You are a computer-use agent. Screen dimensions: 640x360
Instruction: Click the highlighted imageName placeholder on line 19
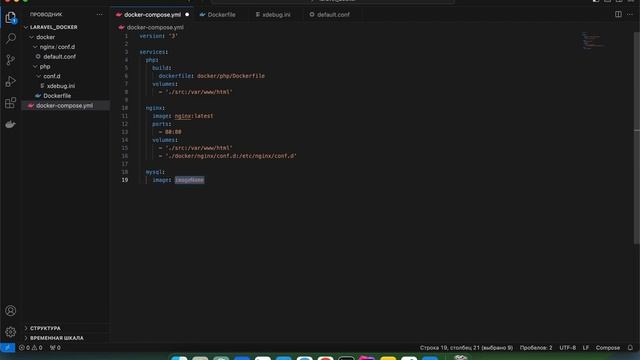tap(189, 180)
